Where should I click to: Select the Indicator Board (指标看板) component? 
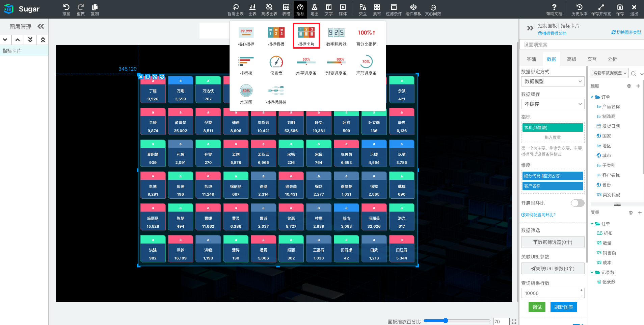tap(276, 36)
